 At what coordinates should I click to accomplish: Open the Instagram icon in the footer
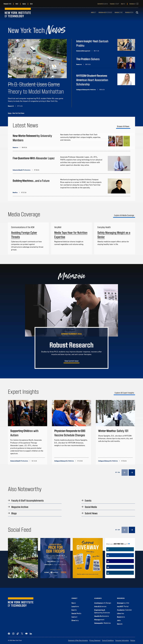(13, 634)
